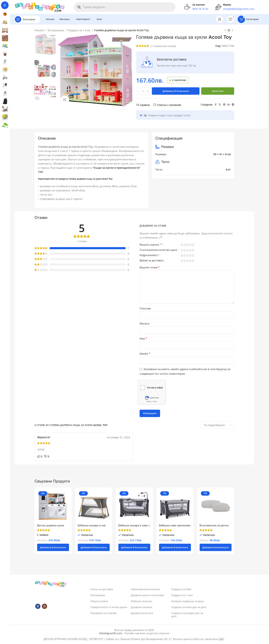Set the Издръжливост star rating
The image size is (269, 644).
click(x=187, y=255)
